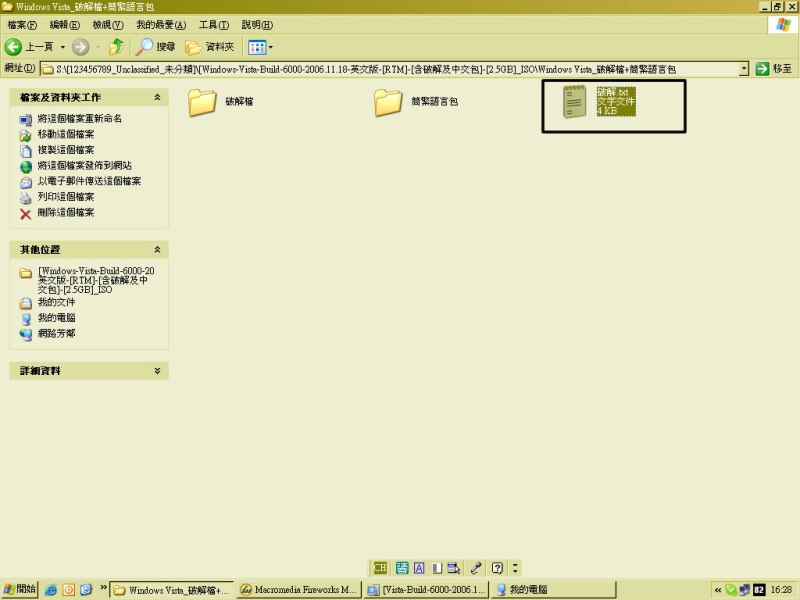Open the language bar options arrow

tap(515, 568)
